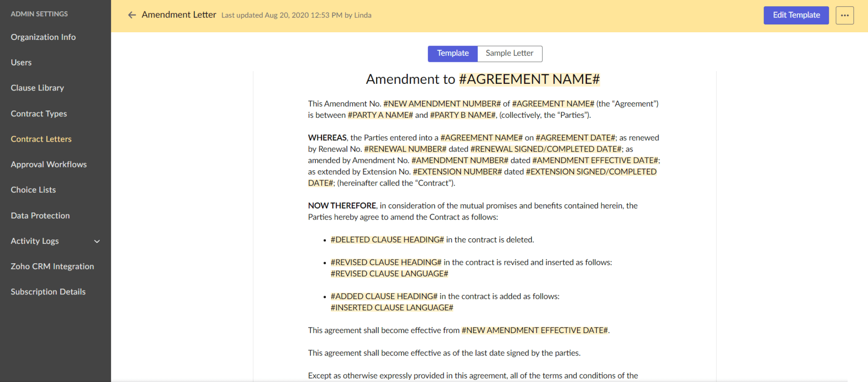The height and width of the screenshot is (382, 868).
Task: Switch to the Sample Letter tab
Action: tap(509, 54)
